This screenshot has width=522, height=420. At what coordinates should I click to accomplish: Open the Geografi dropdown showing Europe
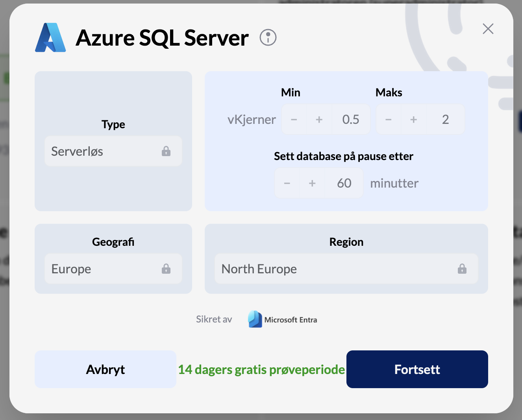click(x=113, y=269)
